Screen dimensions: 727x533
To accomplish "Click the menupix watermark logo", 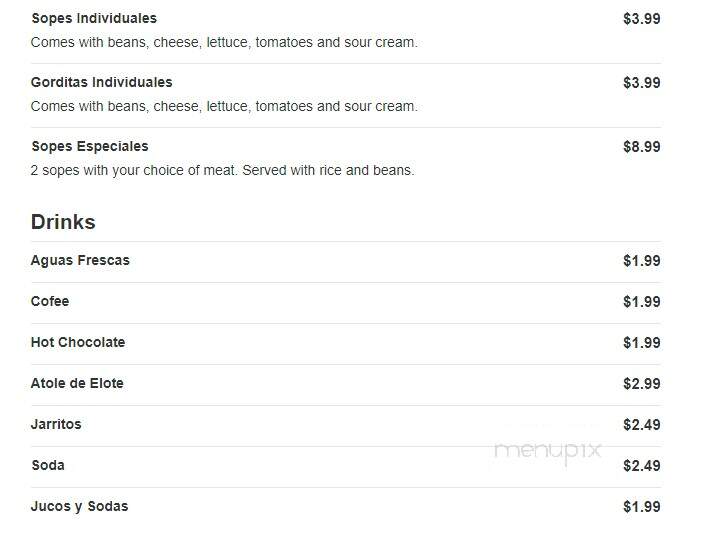I will 548,452.
